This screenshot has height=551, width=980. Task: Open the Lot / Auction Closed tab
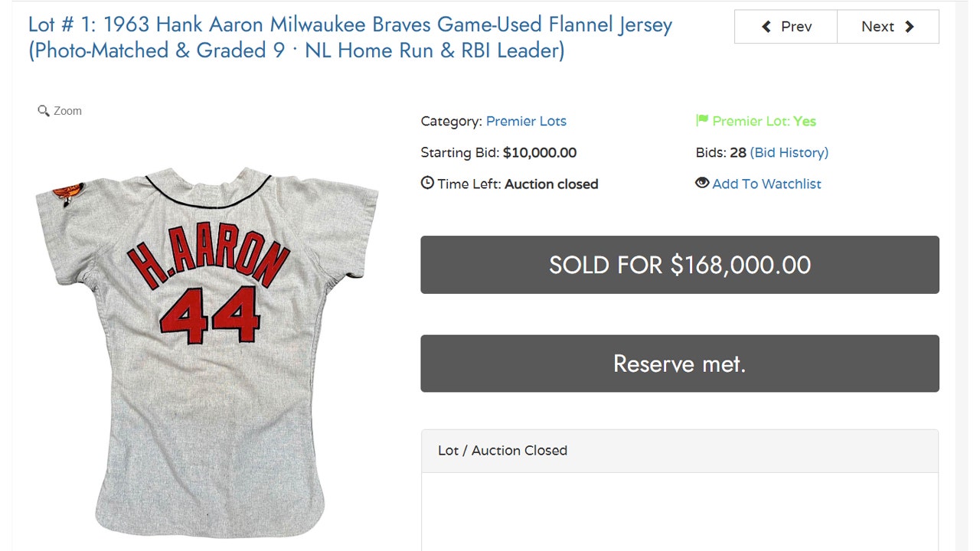[501, 451]
